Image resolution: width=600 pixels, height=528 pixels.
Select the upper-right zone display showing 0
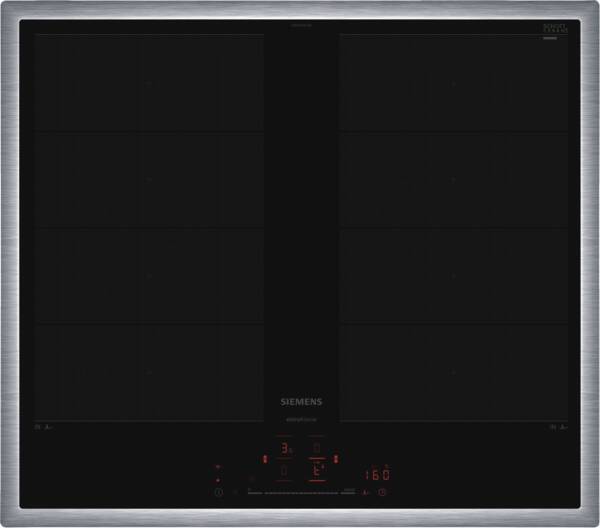click(316, 448)
